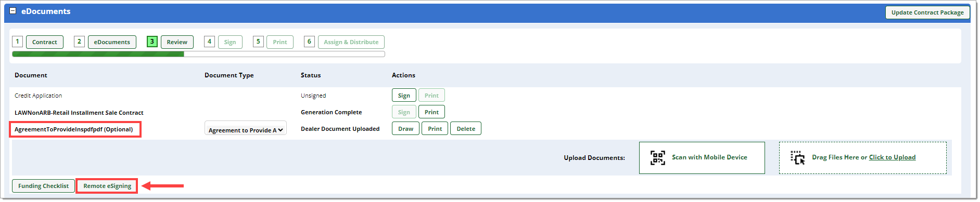Open the Agreement to Provide document type dropdown
Viewport: 980px width, 202px height.
pyautogui.click(x=246, y=130)
